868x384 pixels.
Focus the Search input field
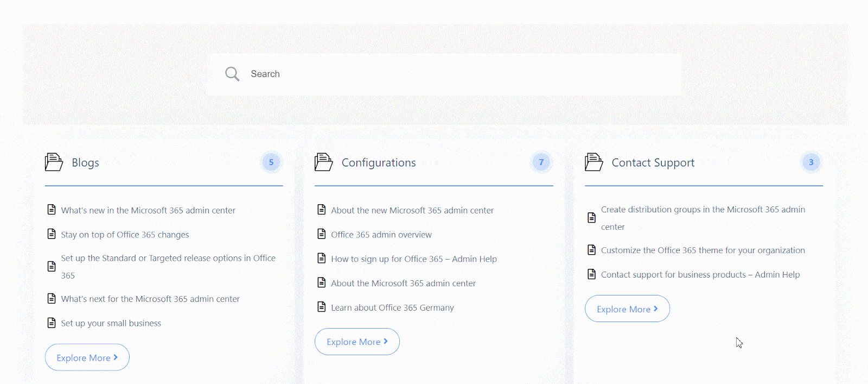(x=444, y=74)
